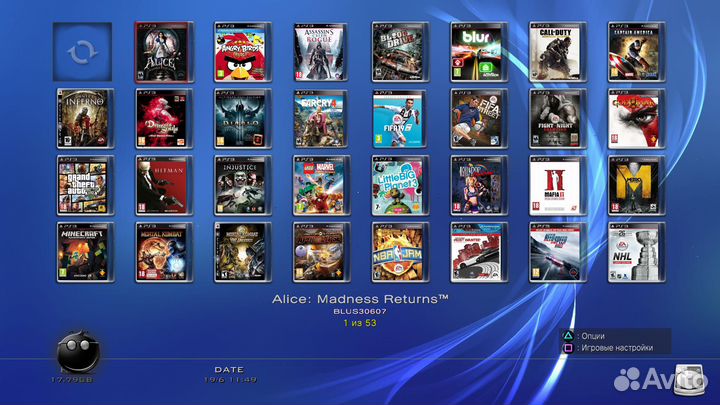Select LittleBigPlanet 2 game cover

[400, 185]
